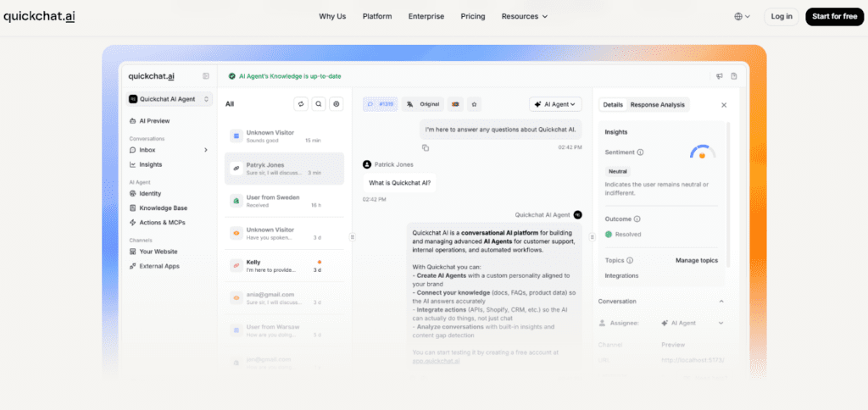Click the Your Website icon
This screenshot has height=410, width=868.
point(133,252)
